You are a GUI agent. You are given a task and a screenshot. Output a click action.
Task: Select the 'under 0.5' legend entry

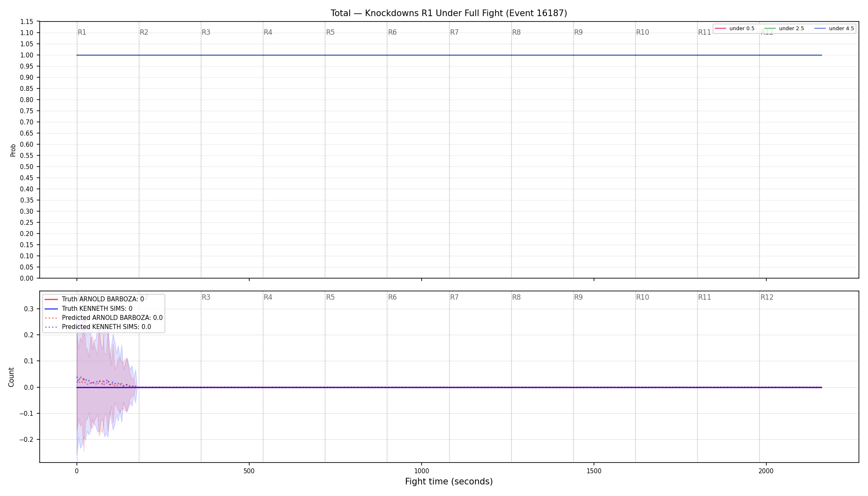(x=734, y=29)
